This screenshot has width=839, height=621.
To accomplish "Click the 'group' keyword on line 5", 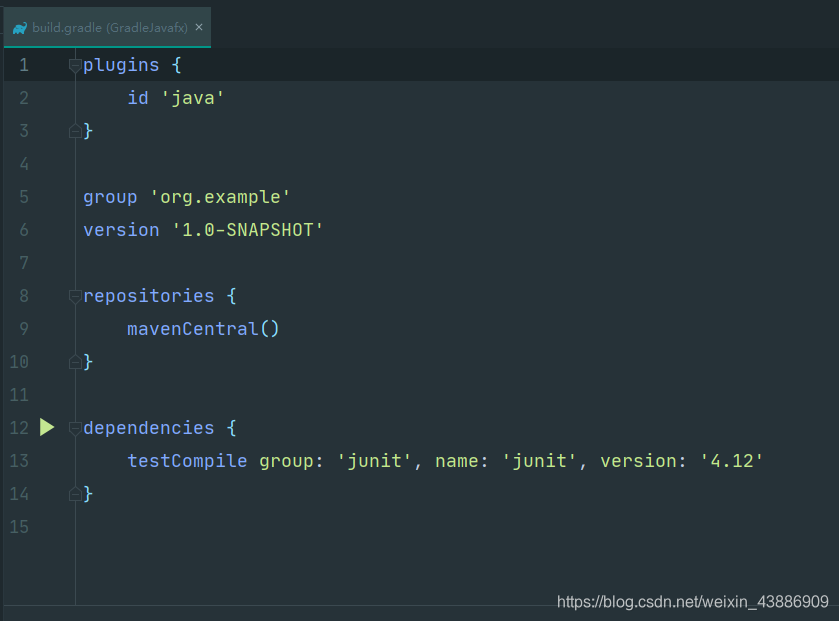I will [110, 198].
